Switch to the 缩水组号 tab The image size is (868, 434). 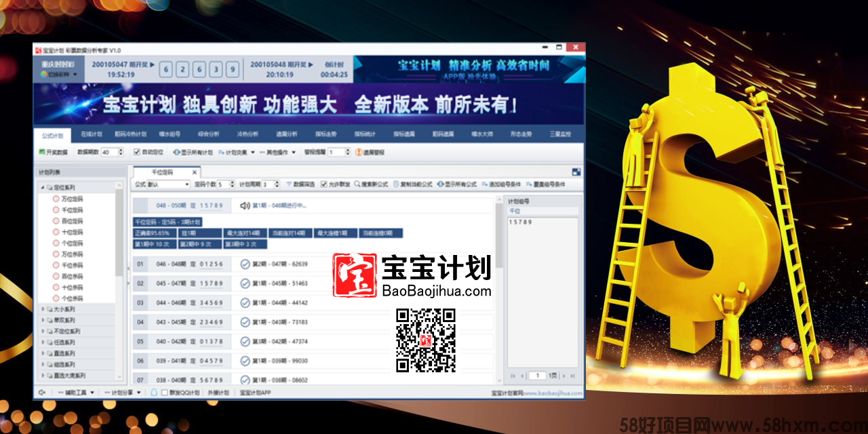tap(169, 134)
